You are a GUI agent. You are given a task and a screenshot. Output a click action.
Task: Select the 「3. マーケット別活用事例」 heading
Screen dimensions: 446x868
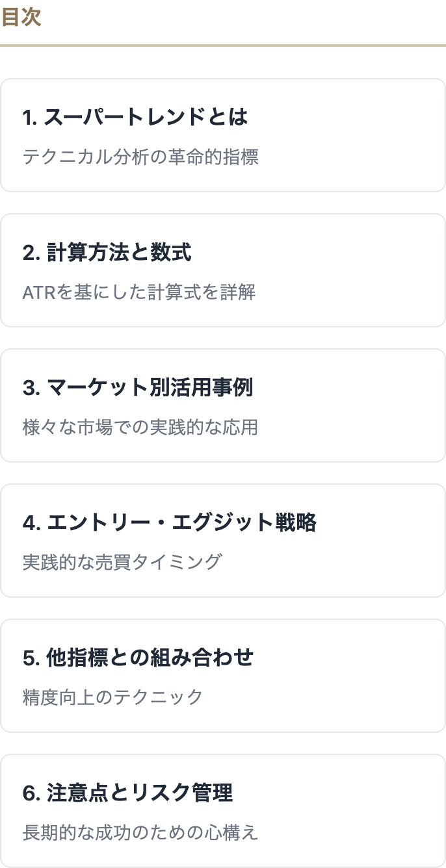pos(138,388)
